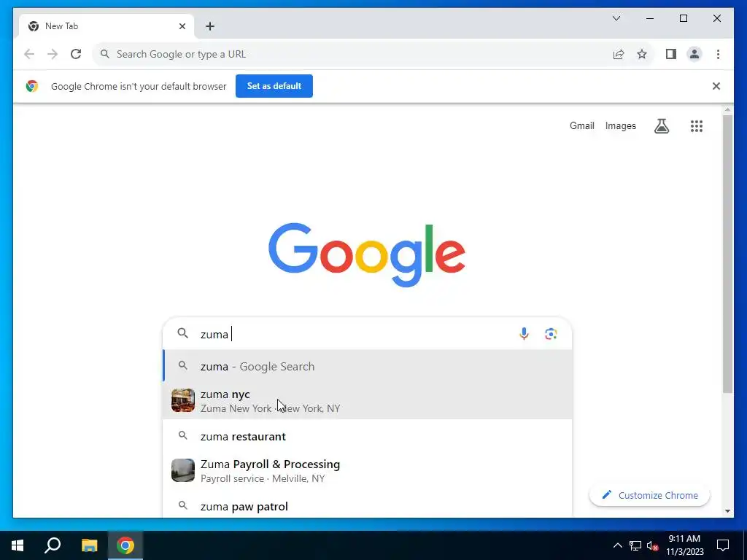Open Windows taskbar search
The image size is (747, 560).
tap(53, 545)
